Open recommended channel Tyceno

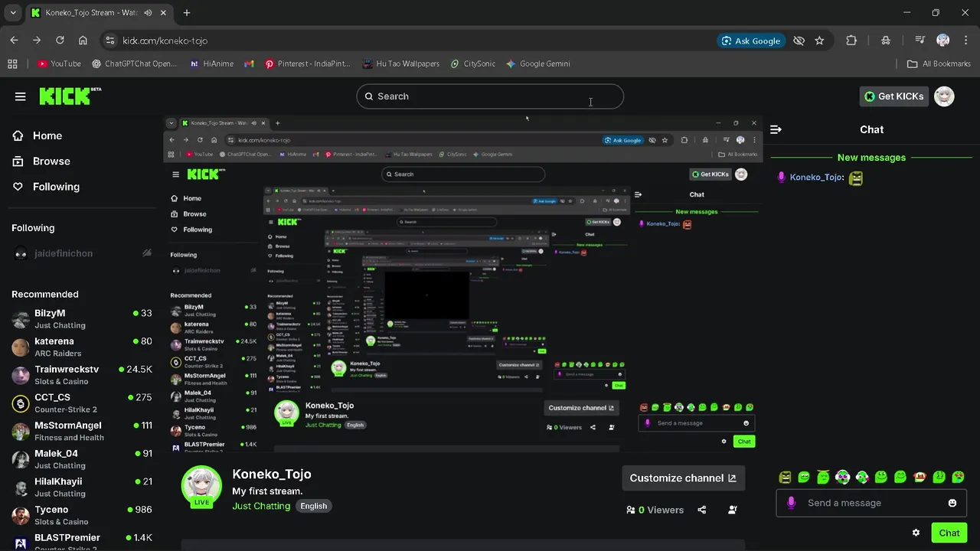(81, 515)
